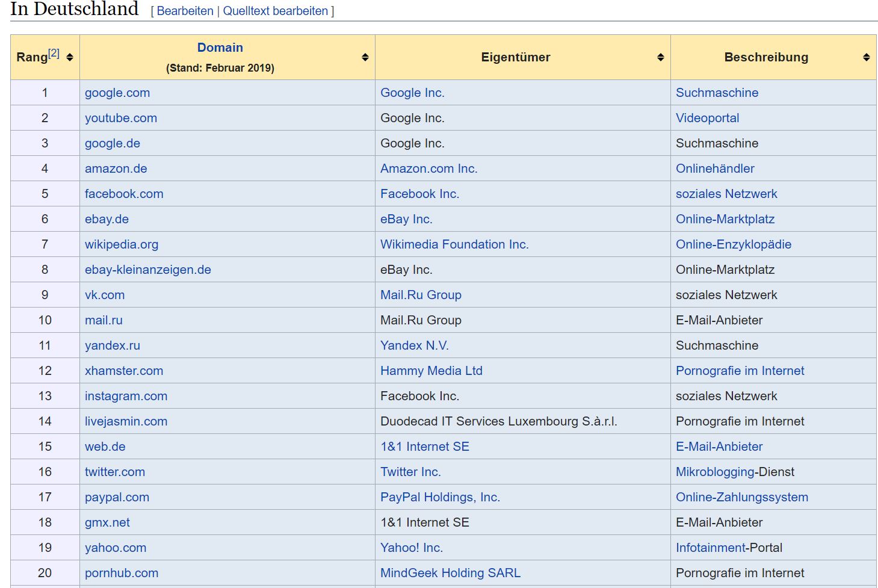Open Videoportal description link
The height and width of the screenshot is (588, 878).
point(707,118)
